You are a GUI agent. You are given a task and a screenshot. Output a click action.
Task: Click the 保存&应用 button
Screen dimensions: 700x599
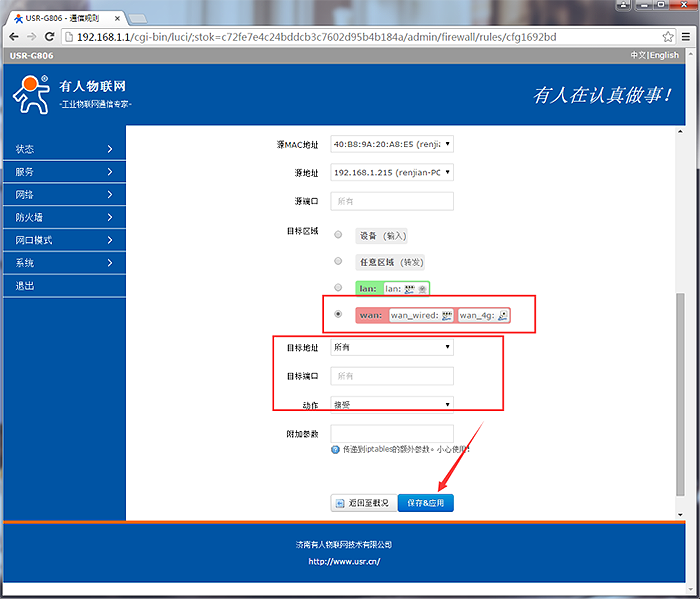coord(425,503)
